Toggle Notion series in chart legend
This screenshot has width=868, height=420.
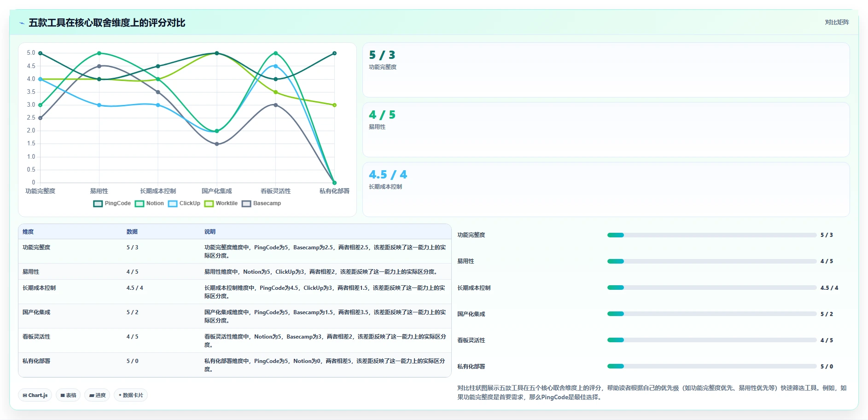[149, 203]
